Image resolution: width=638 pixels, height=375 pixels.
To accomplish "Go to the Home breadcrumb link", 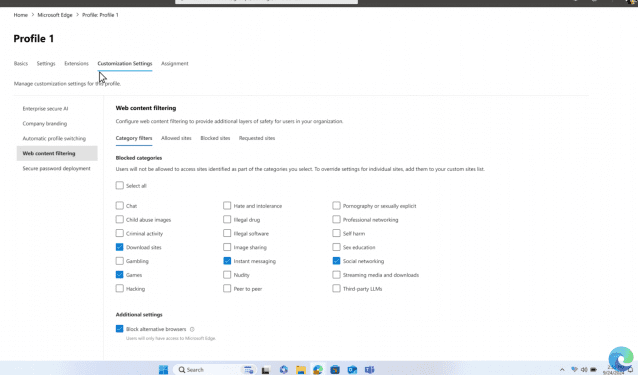I will coord(21,15).
